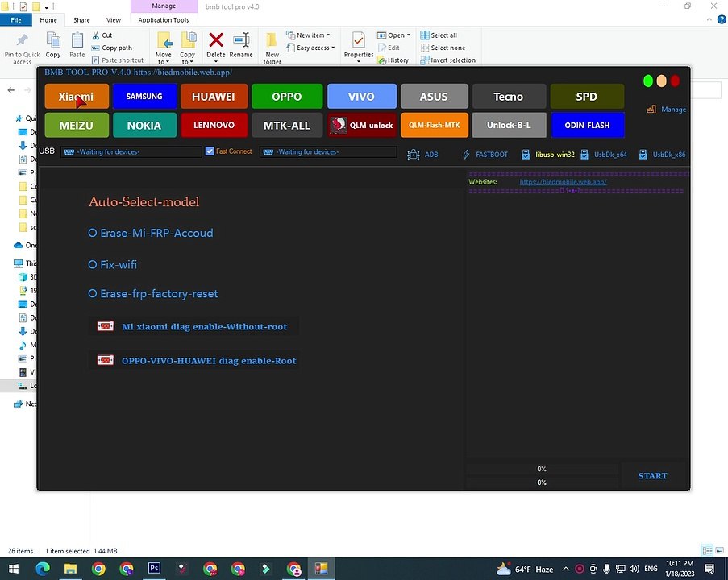Open the biedmobile.web.app website link

click(x=563, y=182)
